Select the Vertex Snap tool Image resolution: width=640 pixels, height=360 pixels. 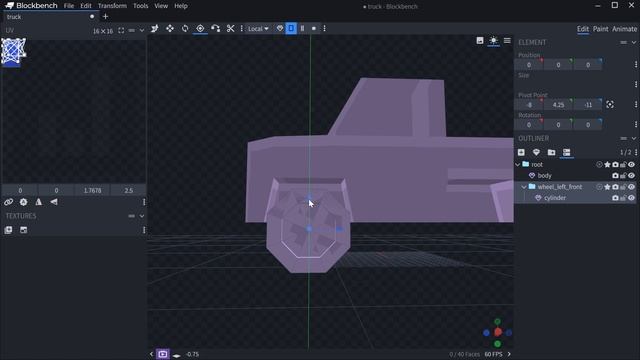coord(216,29)
